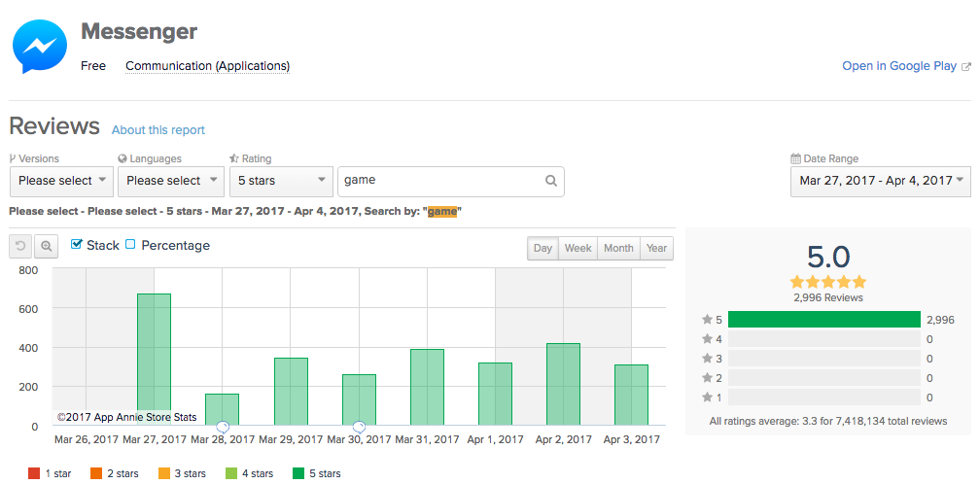The height and width of the screenshot is (484, 980).
Task: Click the yellow five-star rating graphic
Action: pos(828,282)
